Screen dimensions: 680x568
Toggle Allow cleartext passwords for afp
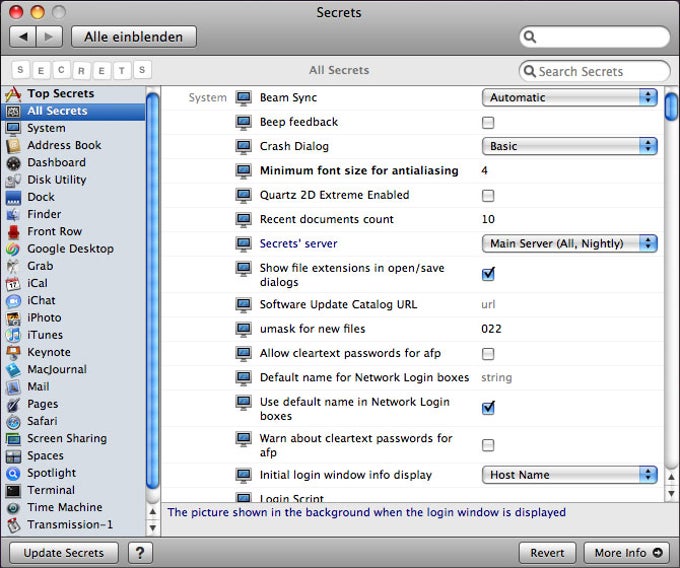488,354
